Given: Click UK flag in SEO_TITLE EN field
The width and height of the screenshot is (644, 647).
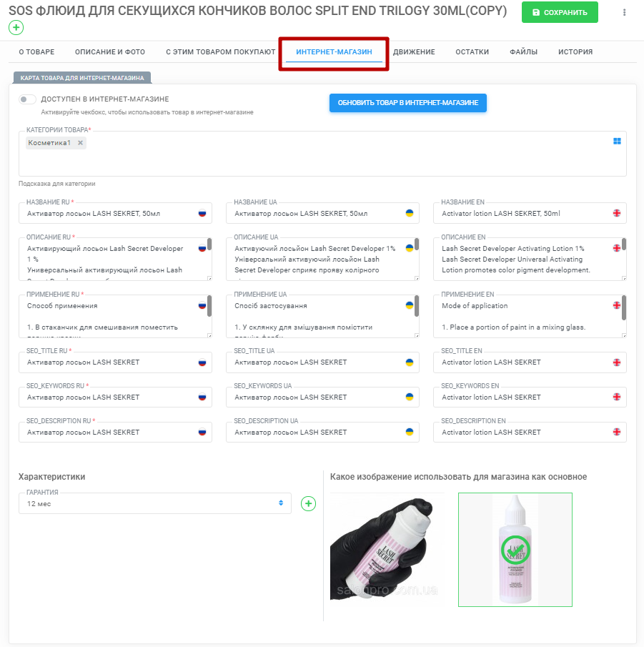Looking at the screenshot, I should point(617,362).
